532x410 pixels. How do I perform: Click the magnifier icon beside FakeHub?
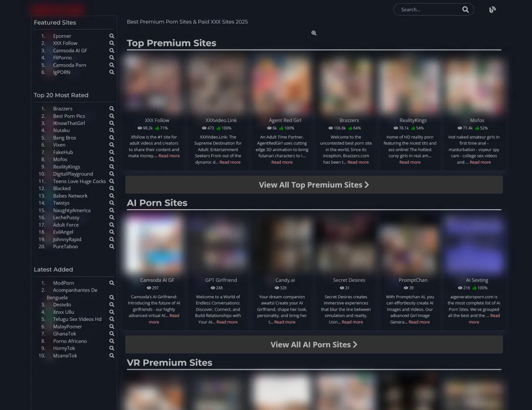[x=112, y=152]
